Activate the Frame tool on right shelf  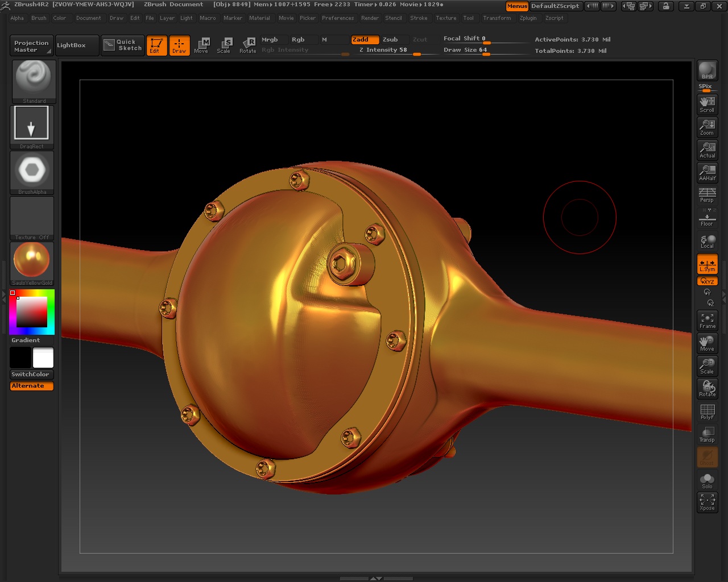coord(707,320)
